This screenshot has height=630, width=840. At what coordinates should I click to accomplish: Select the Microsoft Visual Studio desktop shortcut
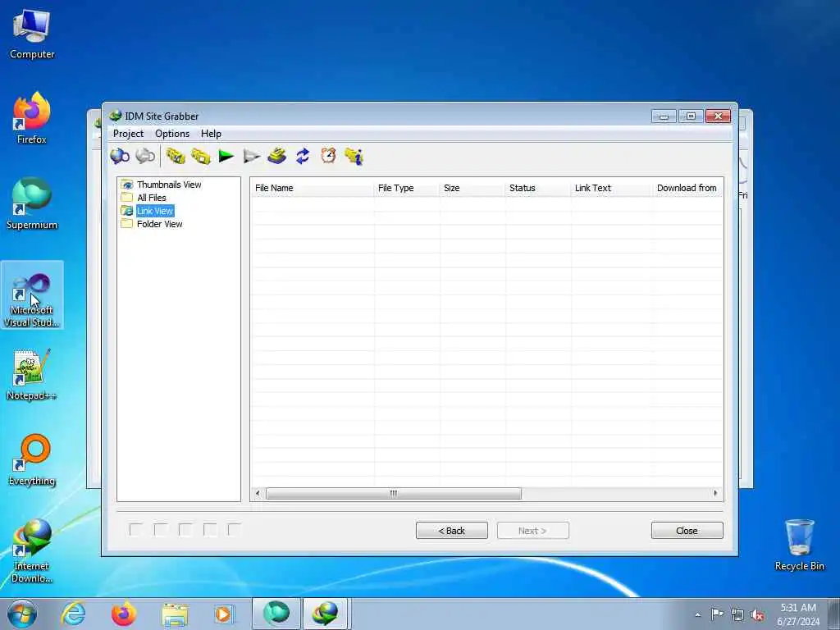[x=32, y=294]
